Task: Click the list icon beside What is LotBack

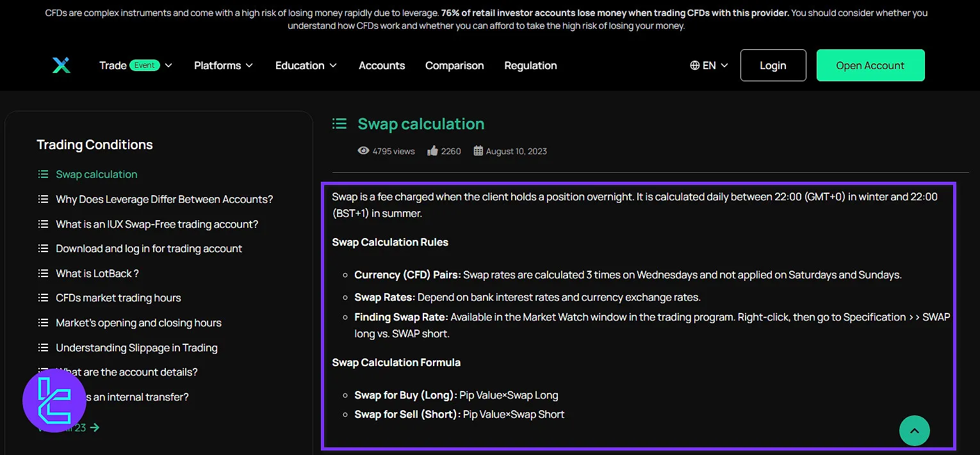Action: point(43,273)
